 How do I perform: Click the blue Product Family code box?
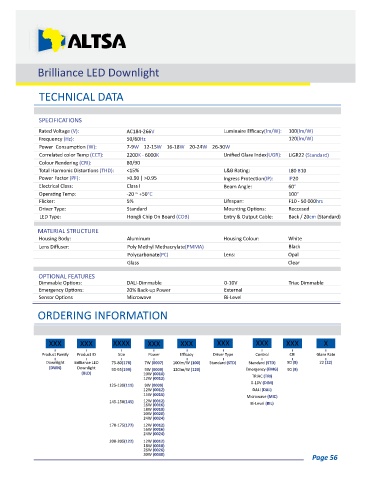(55, 343)
